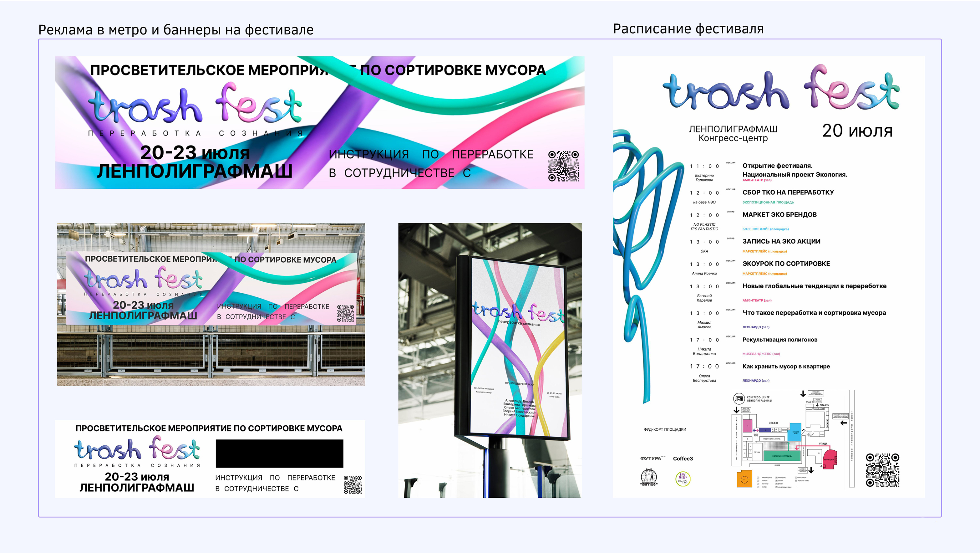Click the Ленполиграфмаш round emblem on map

739,399
